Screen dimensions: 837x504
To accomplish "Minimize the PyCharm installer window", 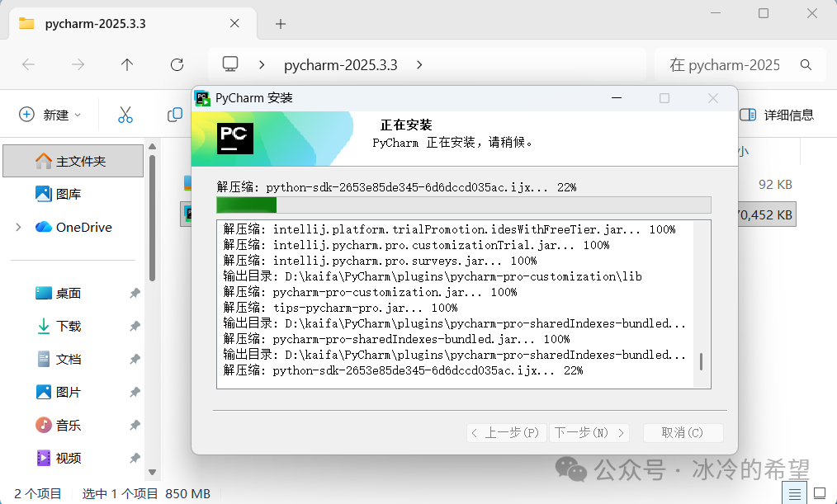I will coord(617,98).
